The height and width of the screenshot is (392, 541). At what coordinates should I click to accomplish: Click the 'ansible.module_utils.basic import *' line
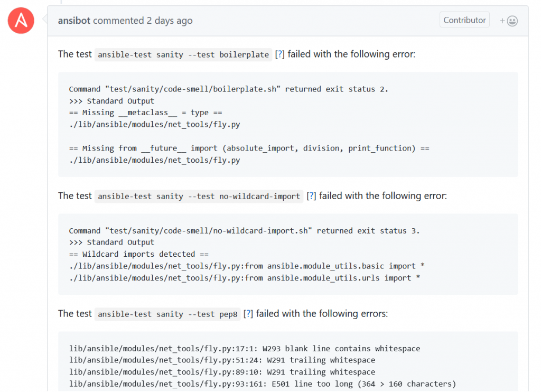click(247, 266)
